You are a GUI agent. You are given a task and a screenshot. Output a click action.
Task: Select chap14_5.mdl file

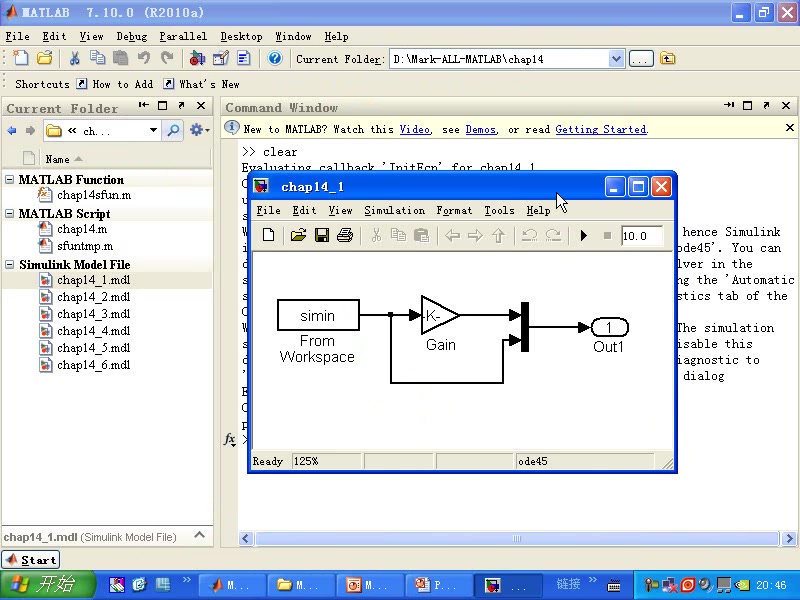click(93, 348)
